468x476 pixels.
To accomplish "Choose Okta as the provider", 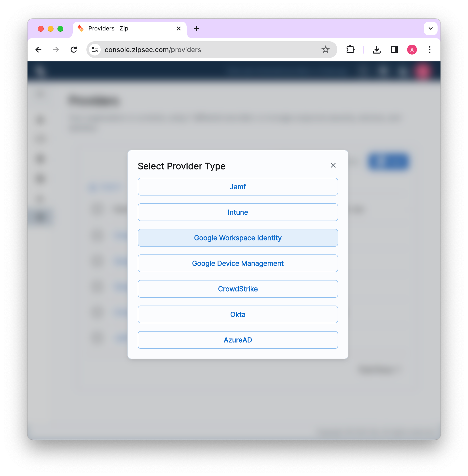I will coord(238,314).
